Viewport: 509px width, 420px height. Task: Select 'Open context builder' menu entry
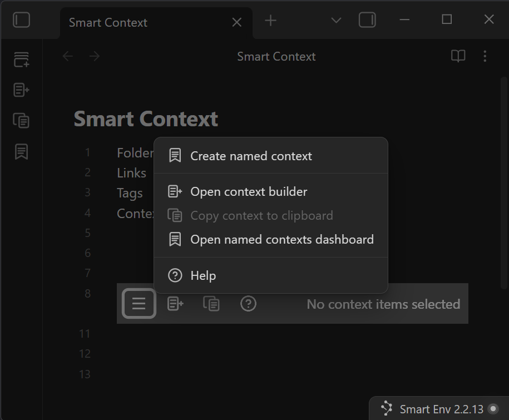(249, 191)
